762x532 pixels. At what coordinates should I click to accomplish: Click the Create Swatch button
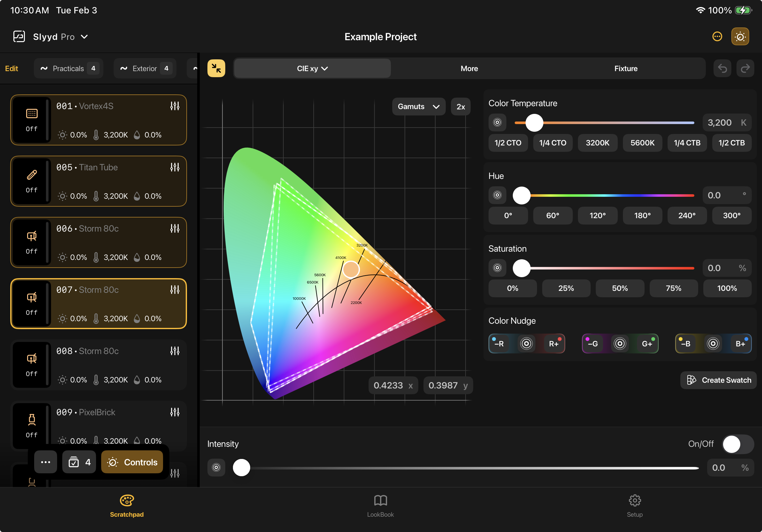[719, 380]
